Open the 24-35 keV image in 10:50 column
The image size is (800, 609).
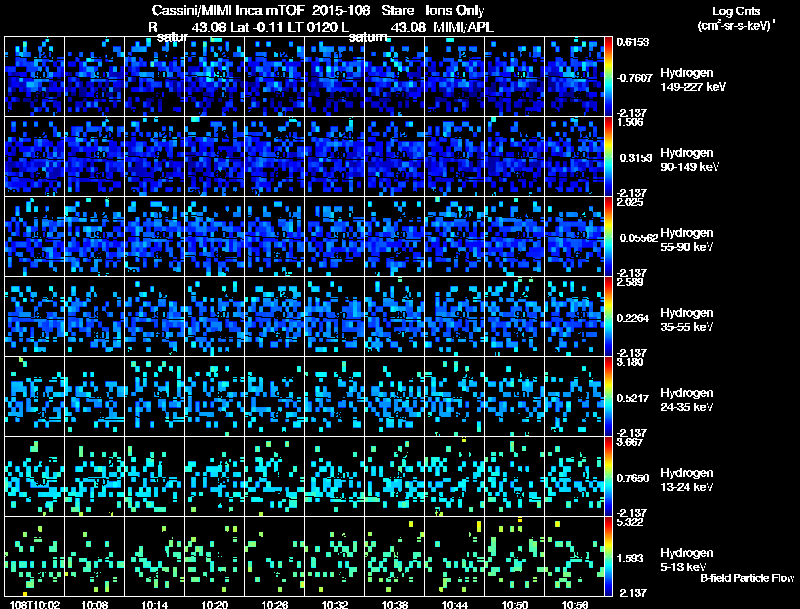click(515, 397)
